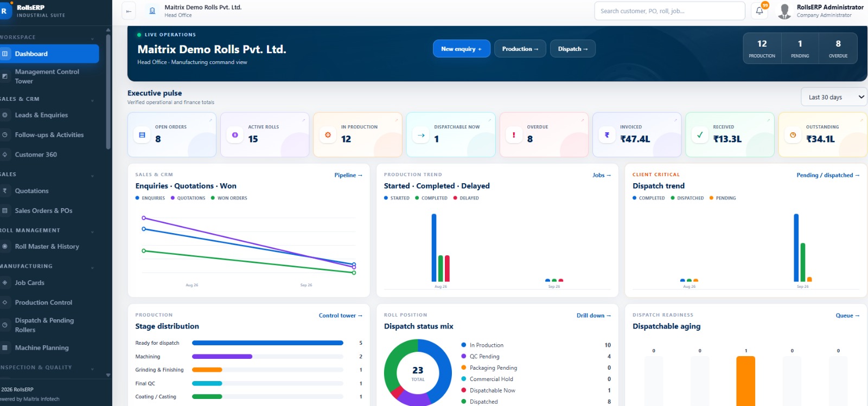Open Pending / dispatched → link
Image resolution: width=868 pixels, height=406 pixels.
[x=828, y=175]
